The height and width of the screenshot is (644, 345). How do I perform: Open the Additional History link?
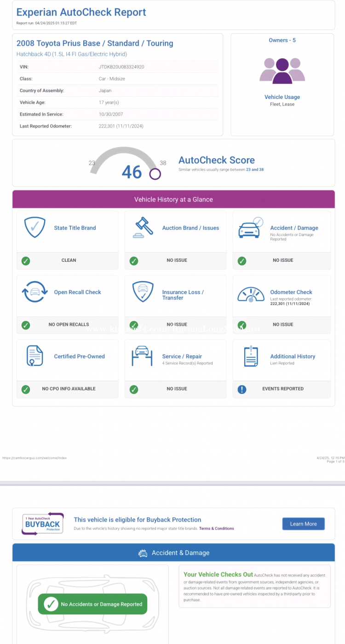point(293,356)
